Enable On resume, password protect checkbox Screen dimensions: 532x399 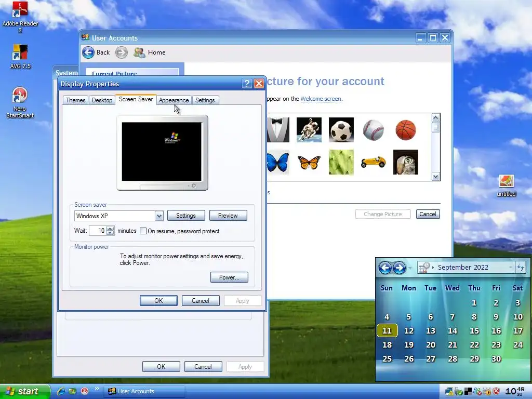point(143,231)
